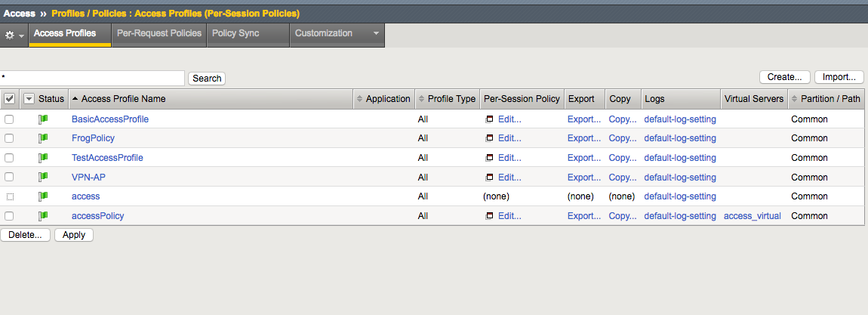The width and height of the screenshot is (868, 315).
Task: Switch to the Per-Request Policies tab
Action: click(x=159, y=33)
